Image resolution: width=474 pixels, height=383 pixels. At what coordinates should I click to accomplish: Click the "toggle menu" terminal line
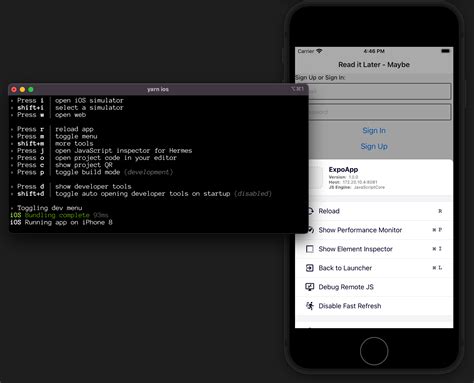click(x=76, y=136)
